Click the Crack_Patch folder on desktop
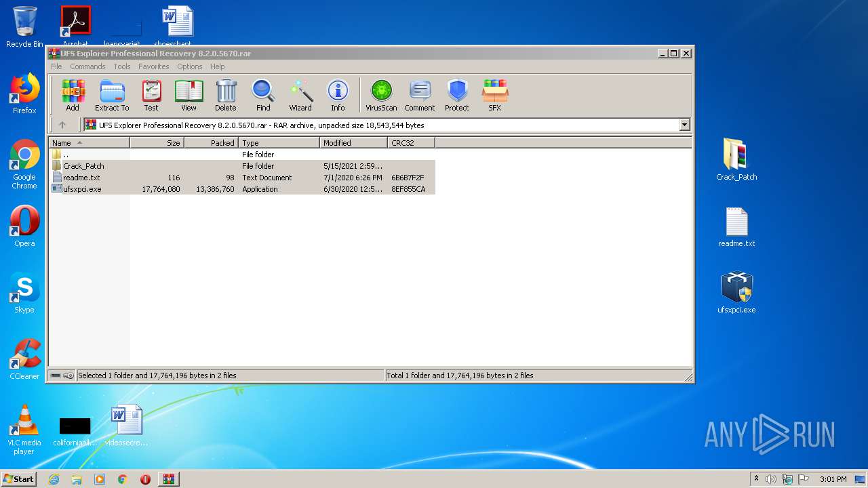This screenshot has height=488, width=868. (x=736, y=159)
